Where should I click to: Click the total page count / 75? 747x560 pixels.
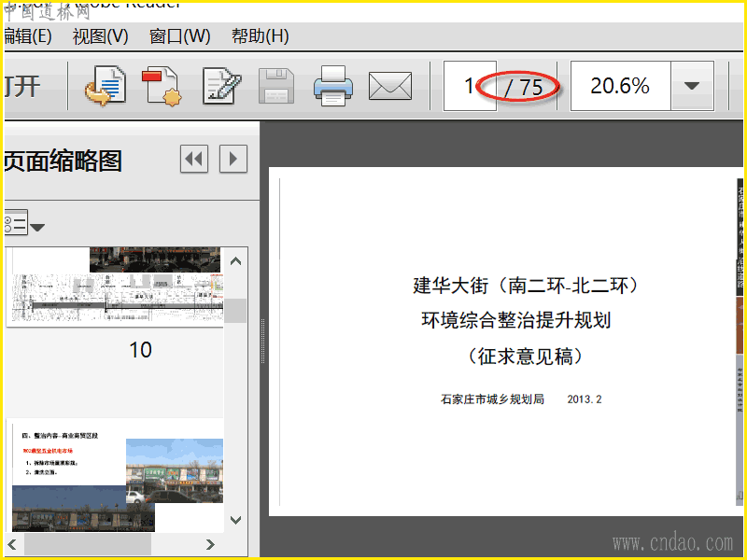pyautogui.click(x=524, y=87)
